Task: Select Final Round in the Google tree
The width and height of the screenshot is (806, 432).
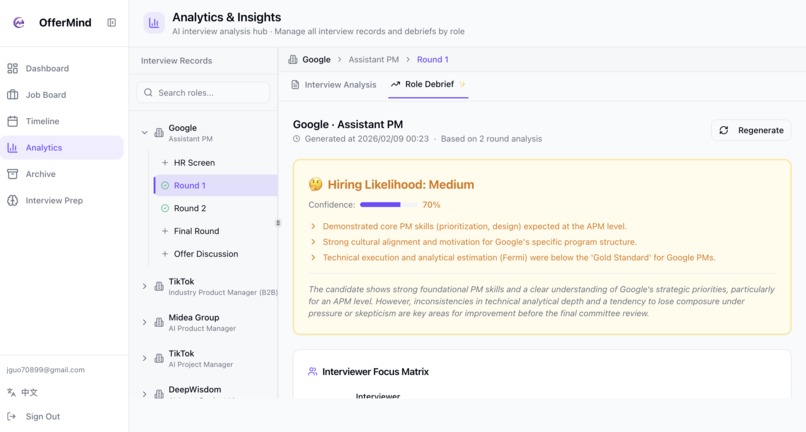Action: point(215,231)
